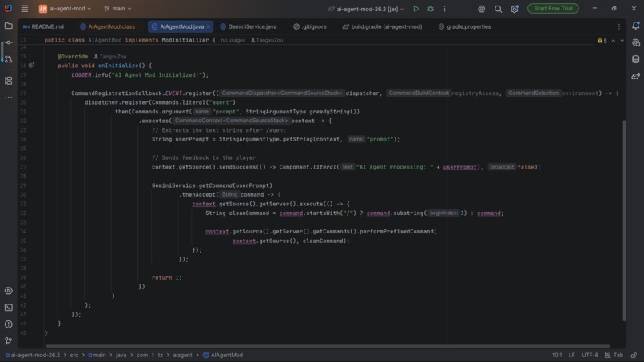
Task: Open the Notifications bell panel
Action: (x=635, y=26)
